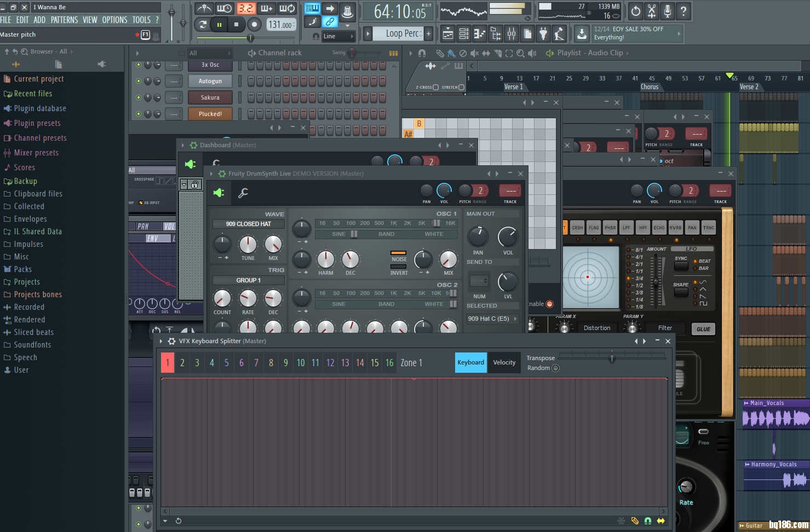Select the Sakura channel in Channel rack
This screenshot has width=810, height=532.
tap(210, 97)
